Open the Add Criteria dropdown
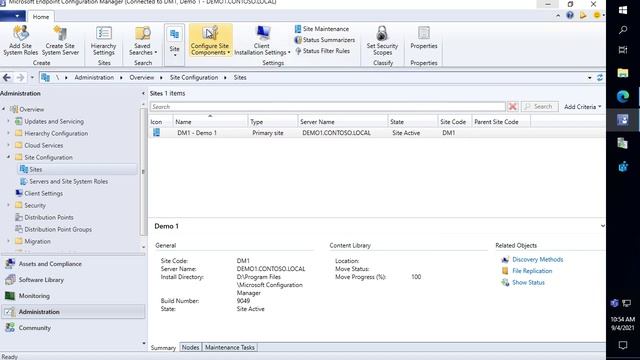Image resolution: width=640 pixels, height=360 pixels. pos(582,107)
